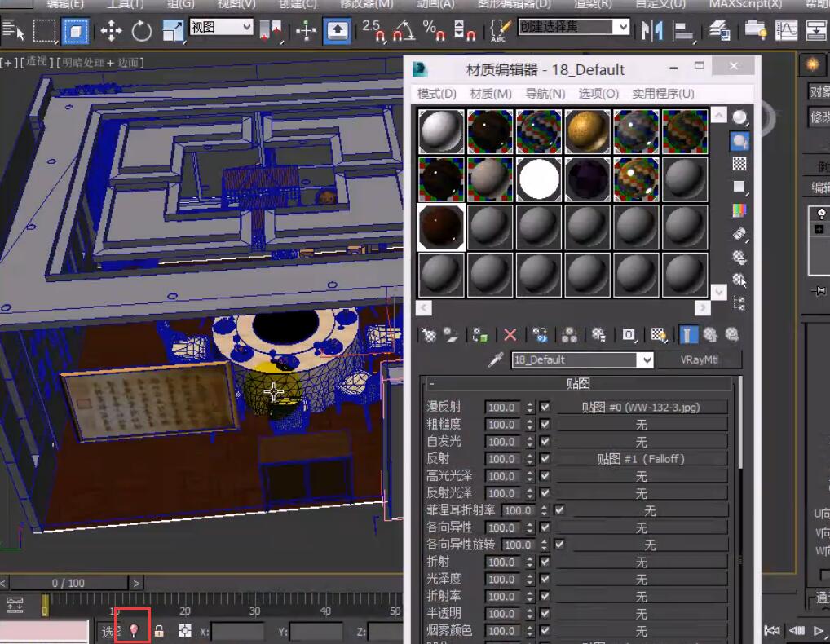This screenshot has width=830, height=644.
Task: Click Get Material icon in Material Editor
Action: [429, 334]
